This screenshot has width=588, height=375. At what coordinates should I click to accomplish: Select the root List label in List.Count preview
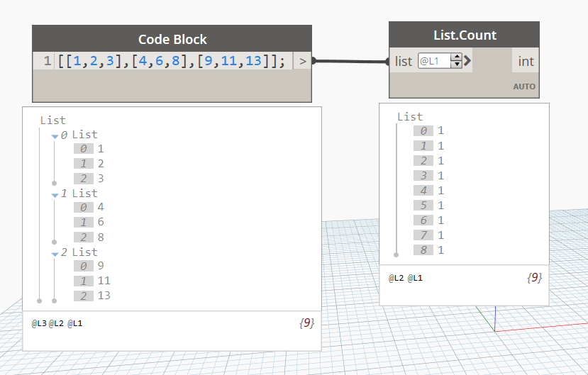[410, 117]
